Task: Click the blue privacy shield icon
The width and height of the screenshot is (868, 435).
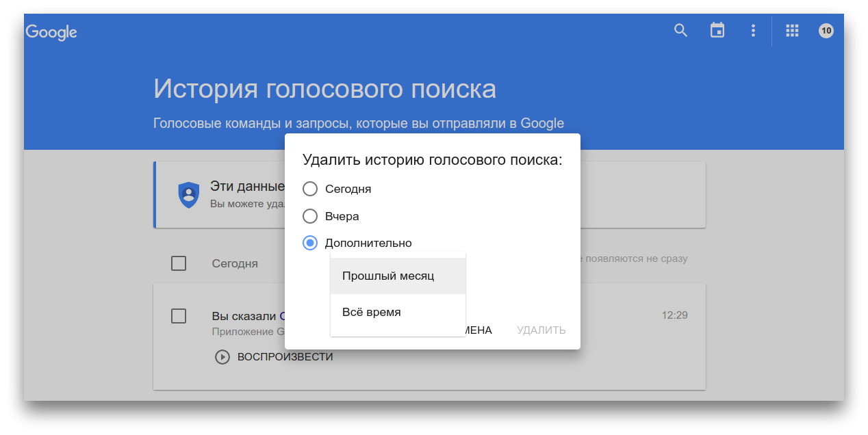Action: [188, 195]
